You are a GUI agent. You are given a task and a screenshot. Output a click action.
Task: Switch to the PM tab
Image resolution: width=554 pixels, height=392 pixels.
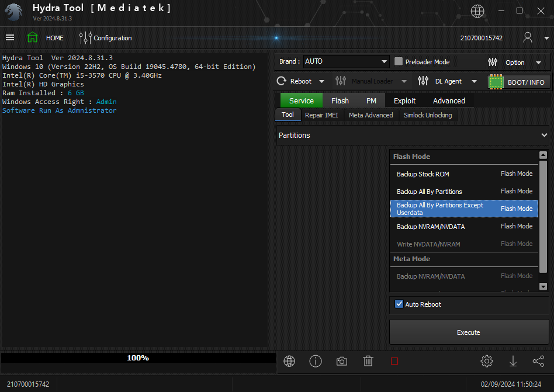371,100
